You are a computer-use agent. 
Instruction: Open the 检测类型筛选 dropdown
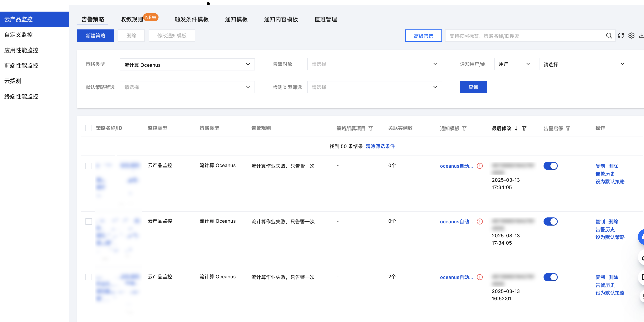pyautogui.click(x=374, y=87)
